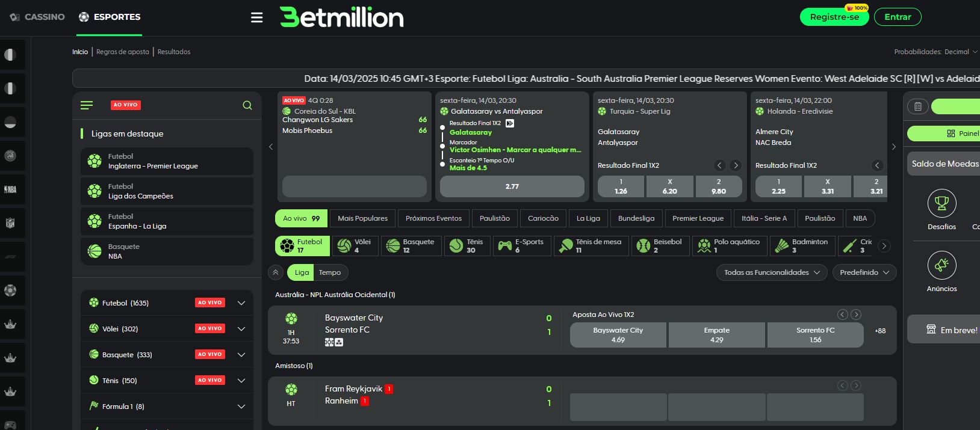Switch to CASSINO tab
This screenshot has width=980, height=430.
pyautogui.click(x=37, y=17)
